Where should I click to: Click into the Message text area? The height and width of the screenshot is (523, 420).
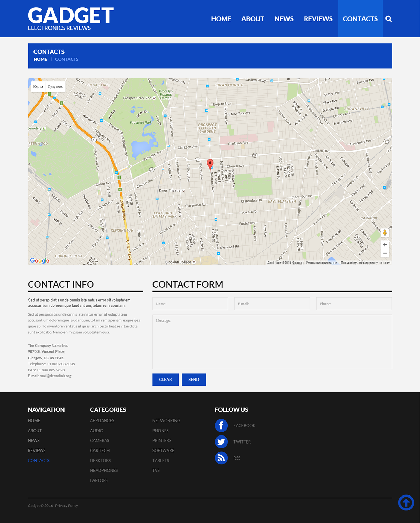coord(272,342)
